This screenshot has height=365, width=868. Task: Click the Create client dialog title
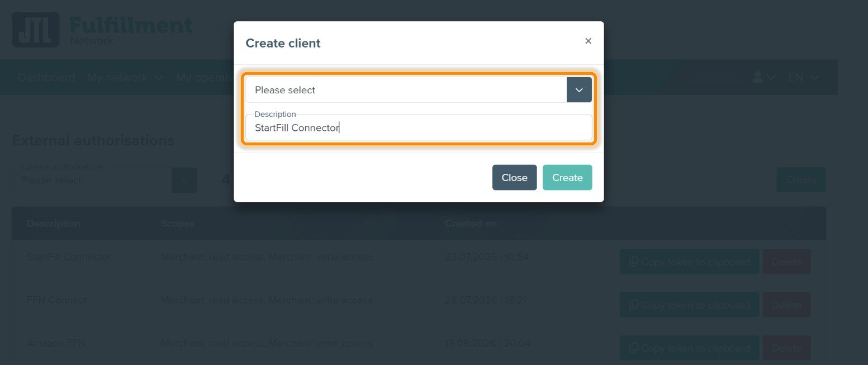click(x=283, y=43)
